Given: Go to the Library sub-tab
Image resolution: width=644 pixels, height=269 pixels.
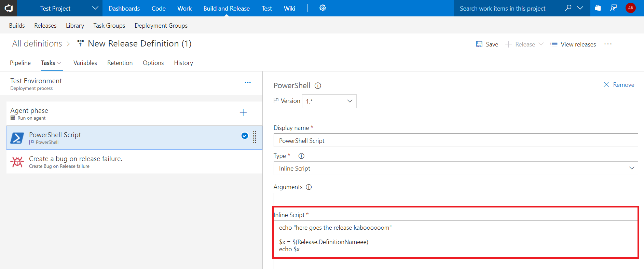Looking at the screenshot, I should (x=75, y=26).
